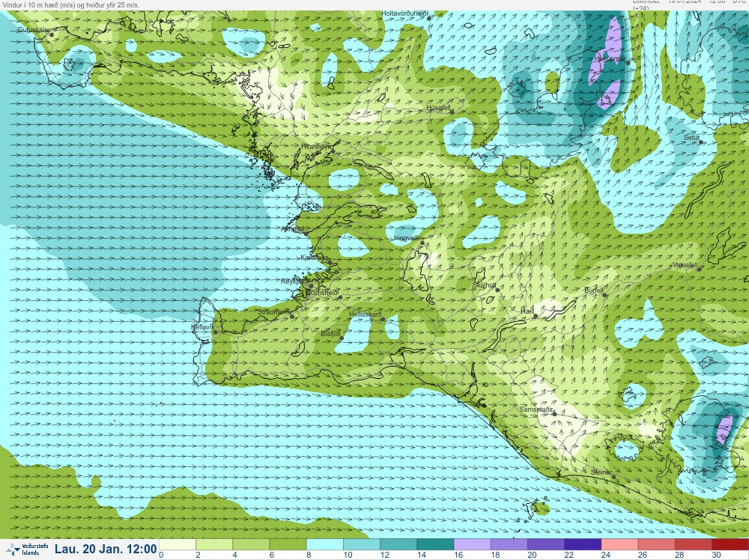Click the 26–28 m/s legend swatch
This screenshot has width=749, height=560.
pos(656,545)
